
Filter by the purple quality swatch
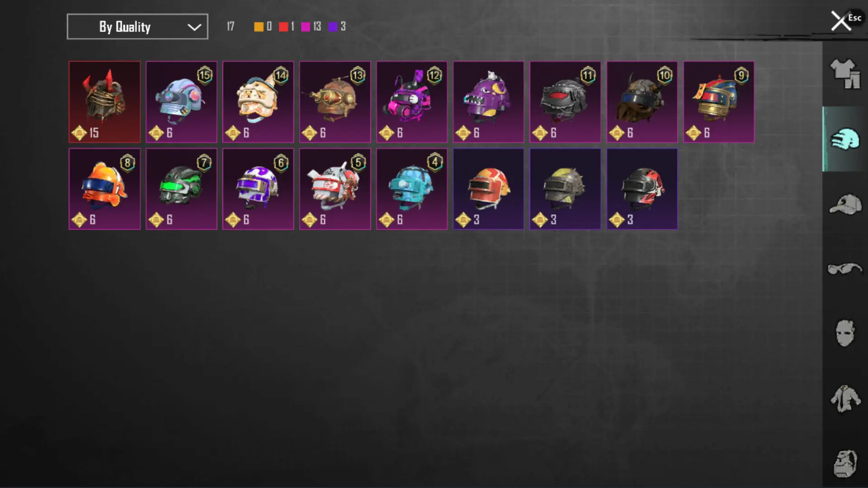(x=333, y=27)
